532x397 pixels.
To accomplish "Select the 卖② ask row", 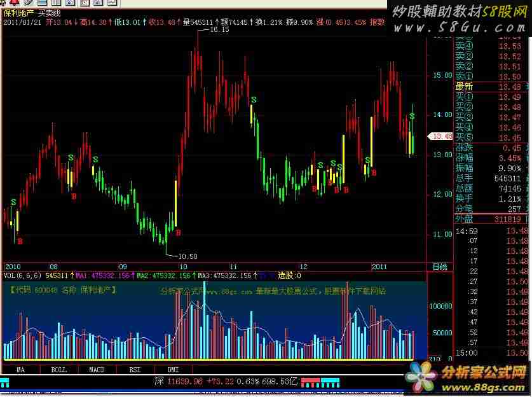I will coord(491,66).
